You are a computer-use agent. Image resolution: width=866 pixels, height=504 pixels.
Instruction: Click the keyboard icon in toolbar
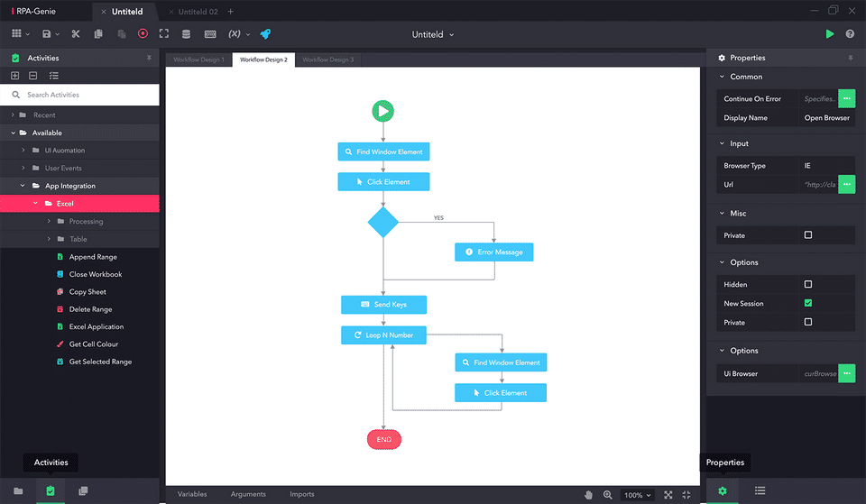pos(210,34)
